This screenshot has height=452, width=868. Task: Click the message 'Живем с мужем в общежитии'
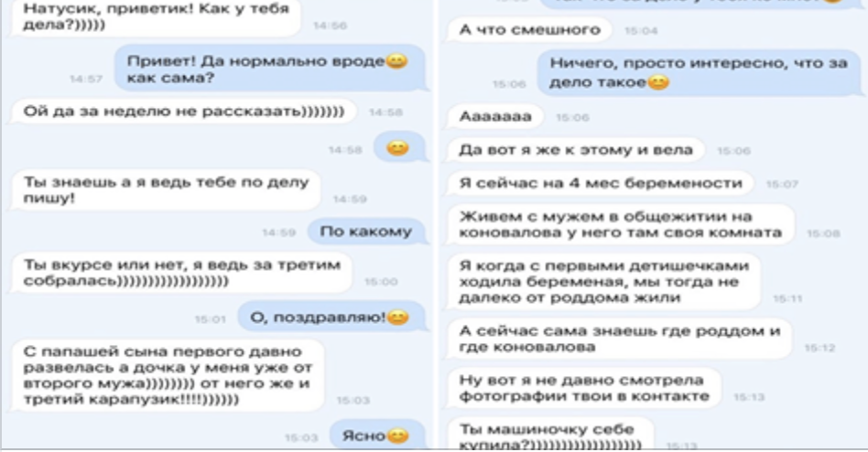[621, 224]
